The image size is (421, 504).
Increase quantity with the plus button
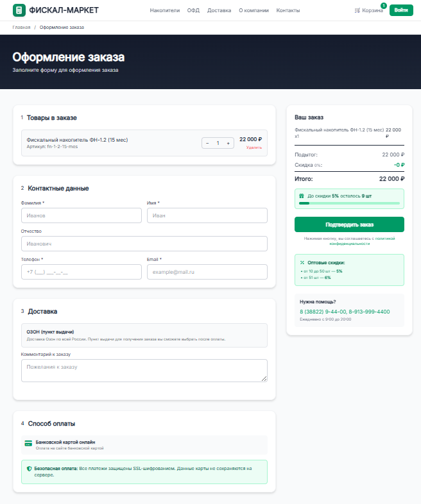point(228,144)
